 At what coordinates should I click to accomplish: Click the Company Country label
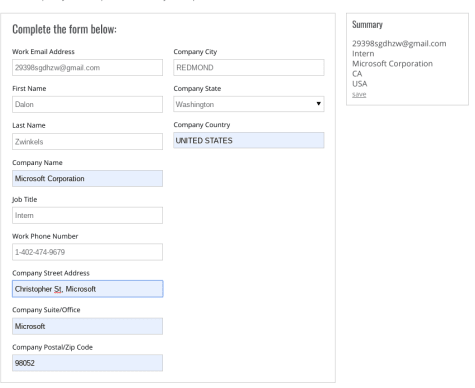[x=202, y=125]
